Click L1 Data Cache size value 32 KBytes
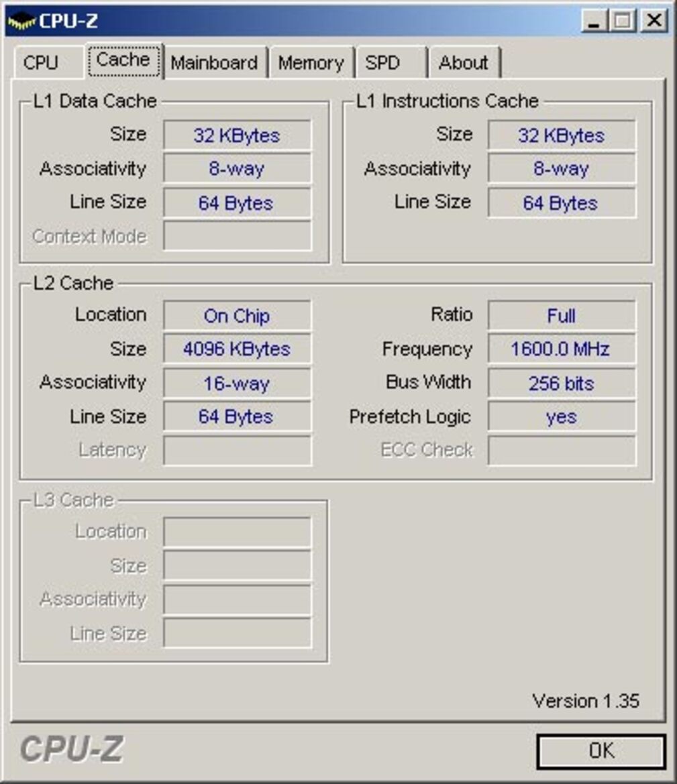Screen dimensions: 677x784 click(237, 135)
